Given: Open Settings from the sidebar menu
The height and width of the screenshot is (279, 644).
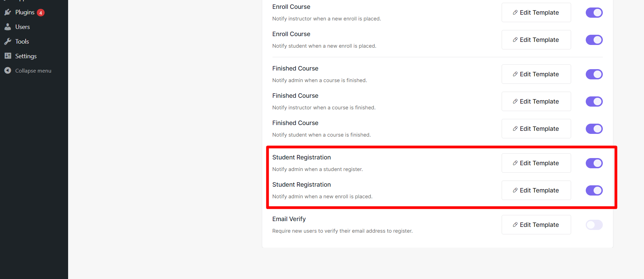Looking at the screenshot, I should pyautogui.click(x=26, y=56).
